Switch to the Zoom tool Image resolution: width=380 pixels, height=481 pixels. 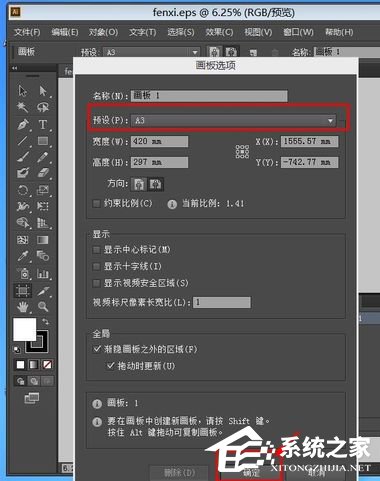(43, 306)
